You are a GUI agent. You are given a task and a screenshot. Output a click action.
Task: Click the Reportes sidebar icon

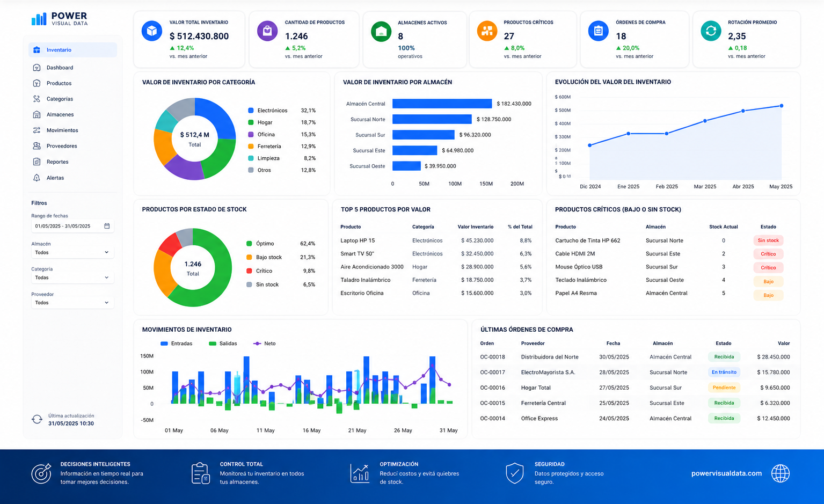(x=37, y=162)
